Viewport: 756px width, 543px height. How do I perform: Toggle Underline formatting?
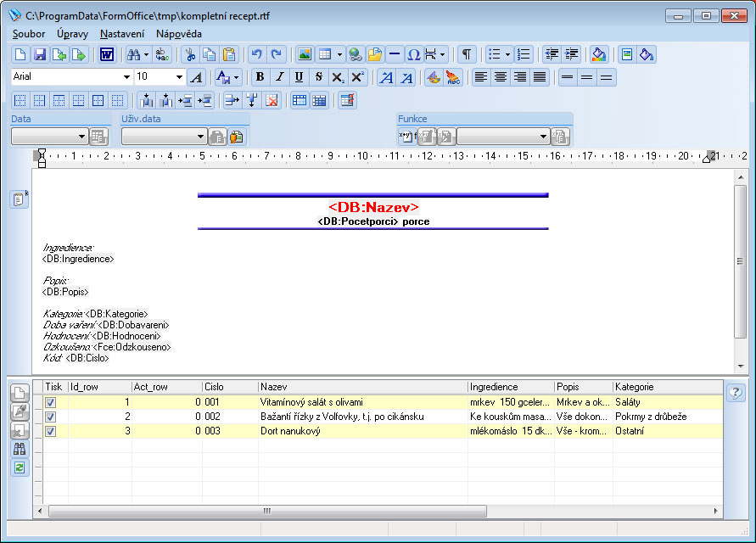(299, 77)
